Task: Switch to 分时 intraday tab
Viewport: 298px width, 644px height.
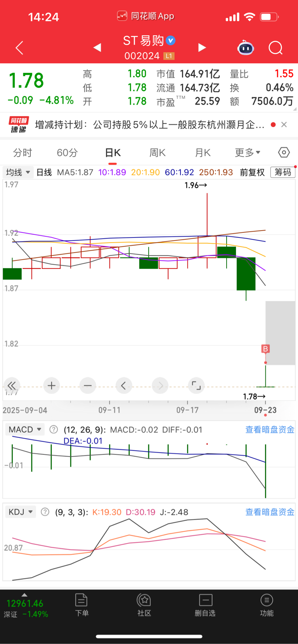Action: [23, 153]
